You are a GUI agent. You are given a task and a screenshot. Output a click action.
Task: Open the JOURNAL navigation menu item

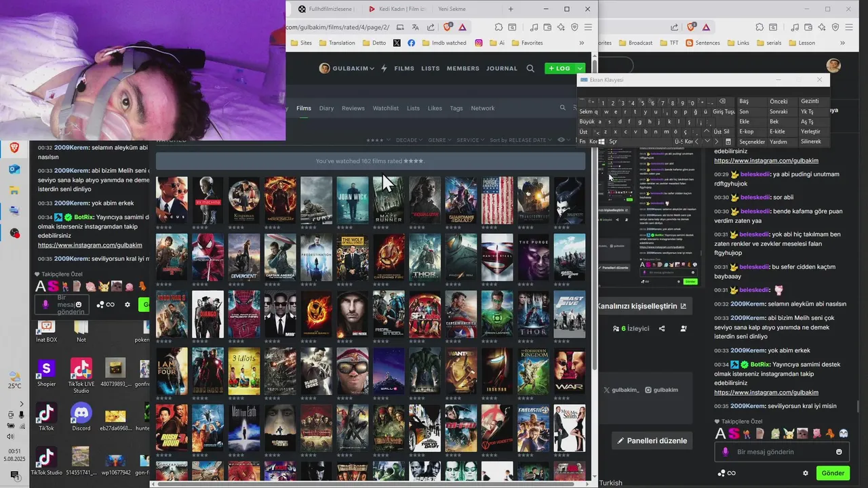point(502,68)
